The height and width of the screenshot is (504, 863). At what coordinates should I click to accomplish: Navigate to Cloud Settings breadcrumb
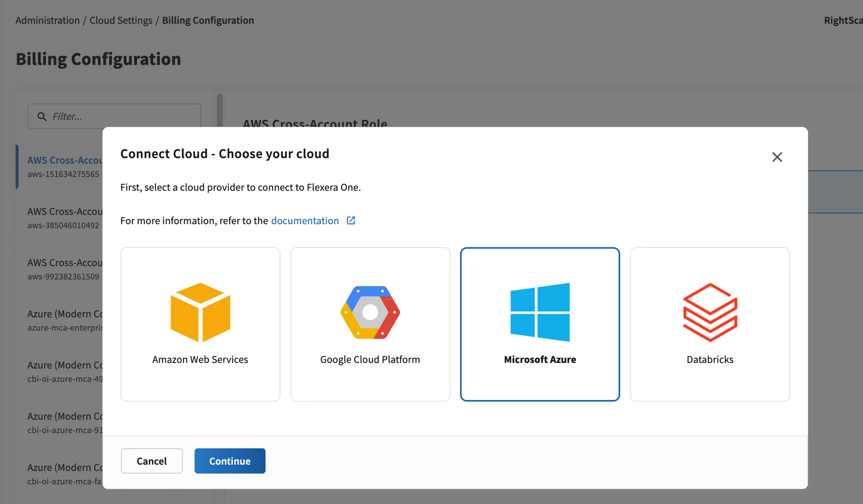pos(121,20)
